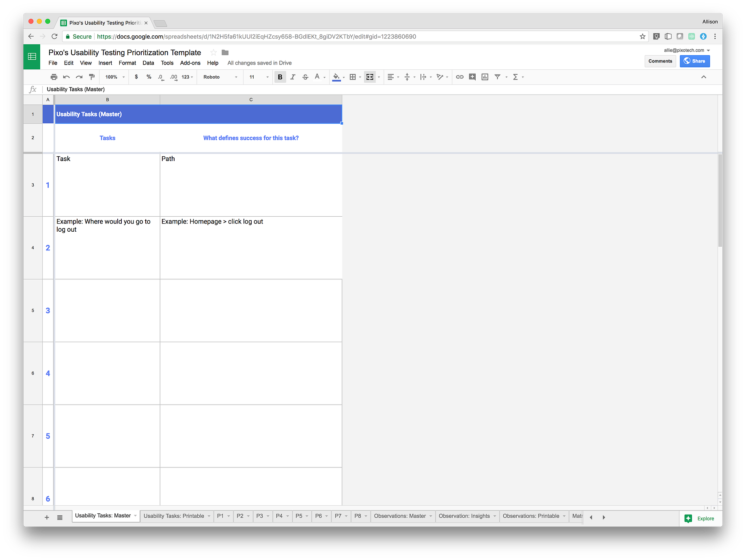
Task: Toggle italic formatting
Action: coord(293,77)
